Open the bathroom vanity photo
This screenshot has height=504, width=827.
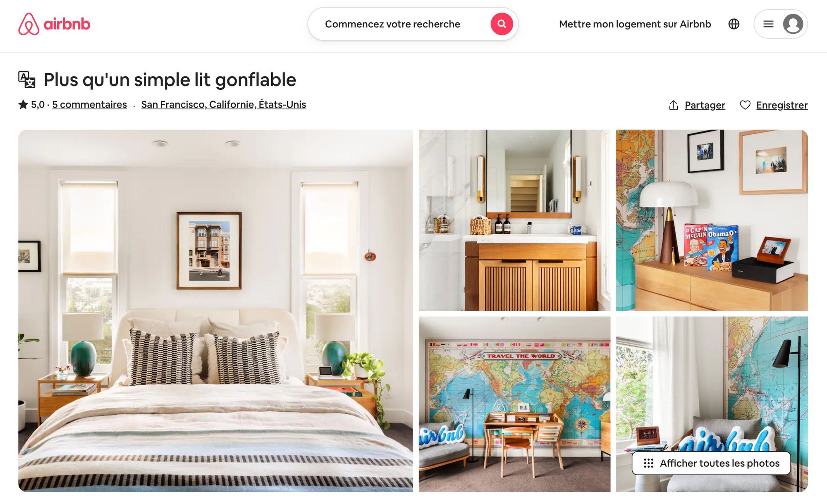pos(514,220)
